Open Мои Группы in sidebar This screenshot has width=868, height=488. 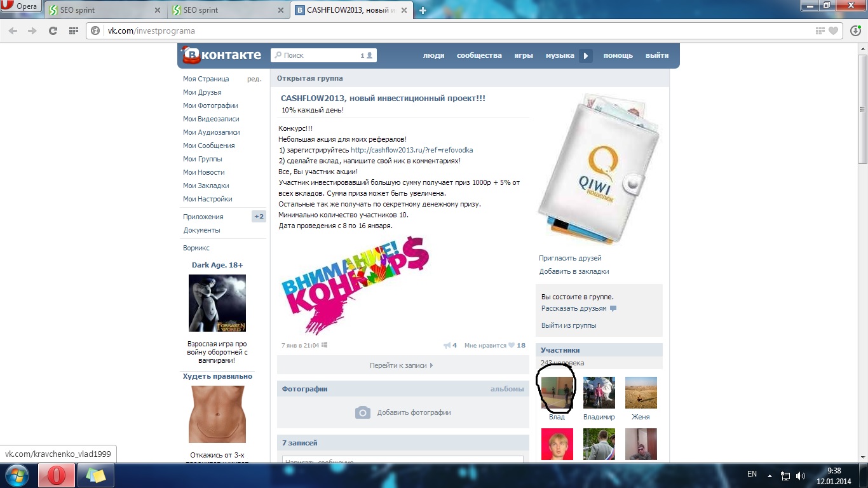pyautogui.click(x=203, y=159)
